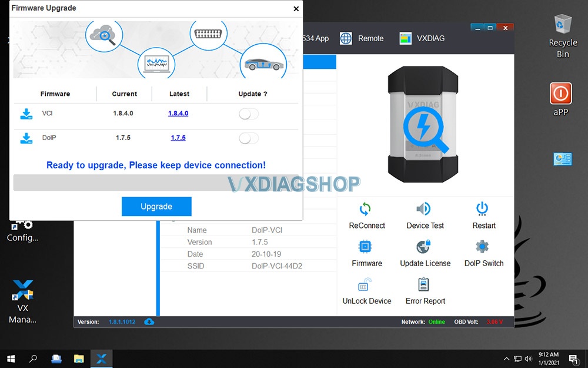588x368 pixels.
Task: Open the notification center icon
Action: (573, 359)
